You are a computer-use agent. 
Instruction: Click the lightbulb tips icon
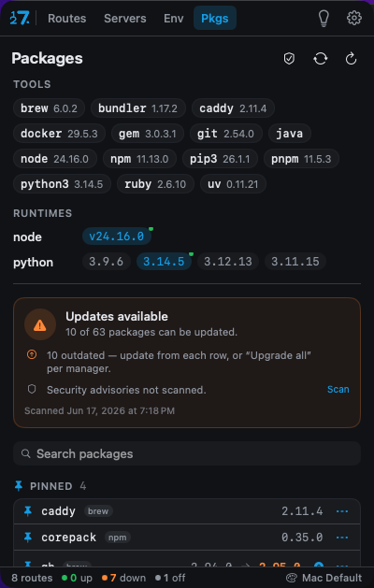click(x=324, y=18)
